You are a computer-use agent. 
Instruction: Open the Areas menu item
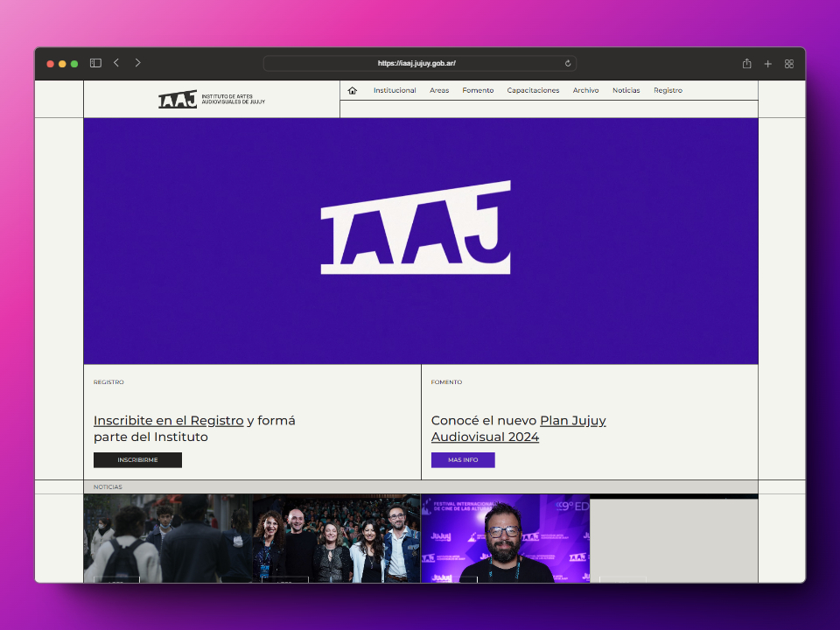439,90
